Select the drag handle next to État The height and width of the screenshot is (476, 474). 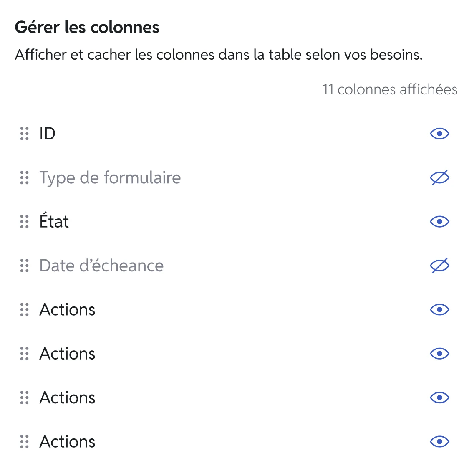click(24, 222)
